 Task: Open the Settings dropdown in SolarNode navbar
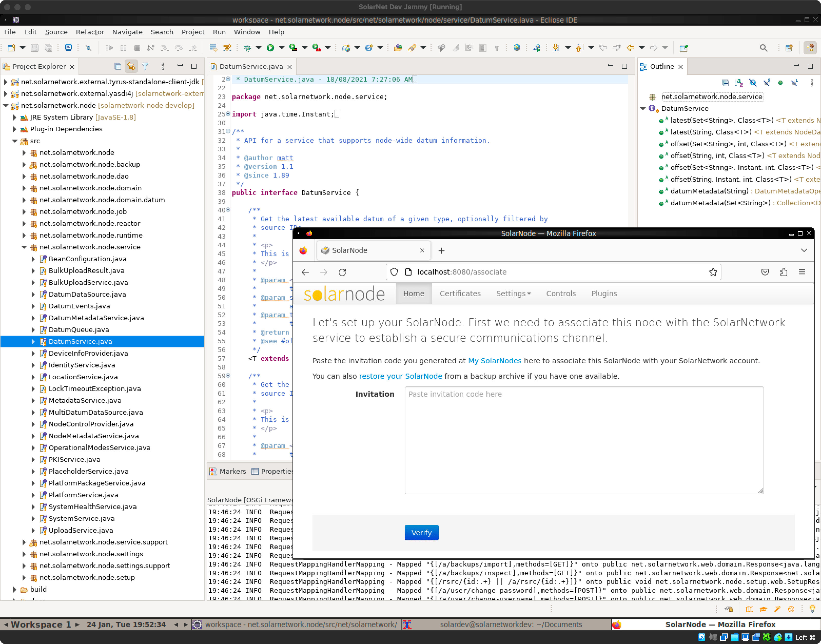click(513, 293)
